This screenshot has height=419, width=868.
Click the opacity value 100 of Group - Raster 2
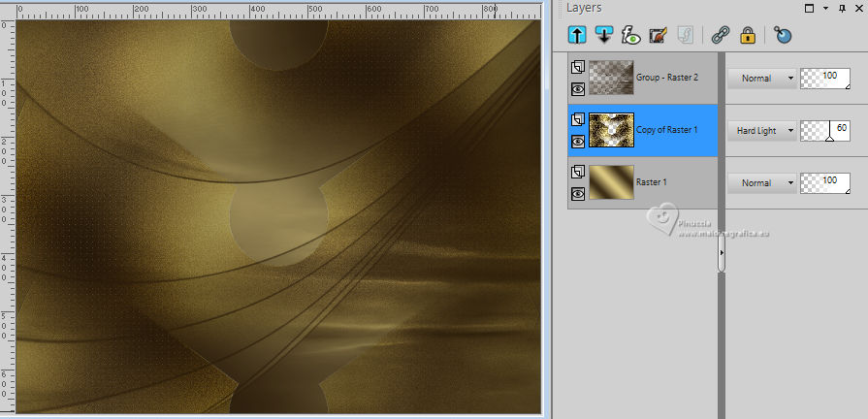tap(829, 76)
